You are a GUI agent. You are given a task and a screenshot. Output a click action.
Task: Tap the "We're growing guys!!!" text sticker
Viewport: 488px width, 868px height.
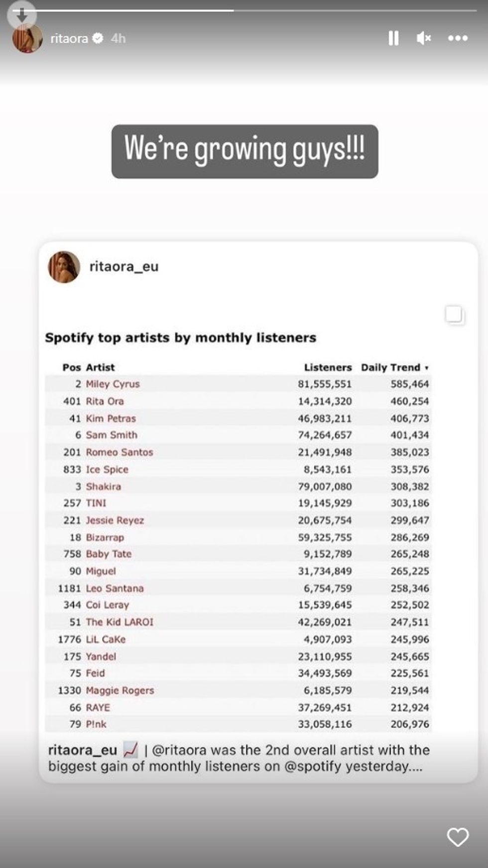point(244,151)
